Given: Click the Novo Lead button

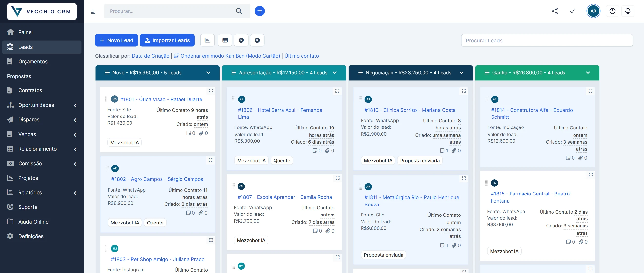Looking at the screenshot, I should pyautogui.click(x=116, y=40).
